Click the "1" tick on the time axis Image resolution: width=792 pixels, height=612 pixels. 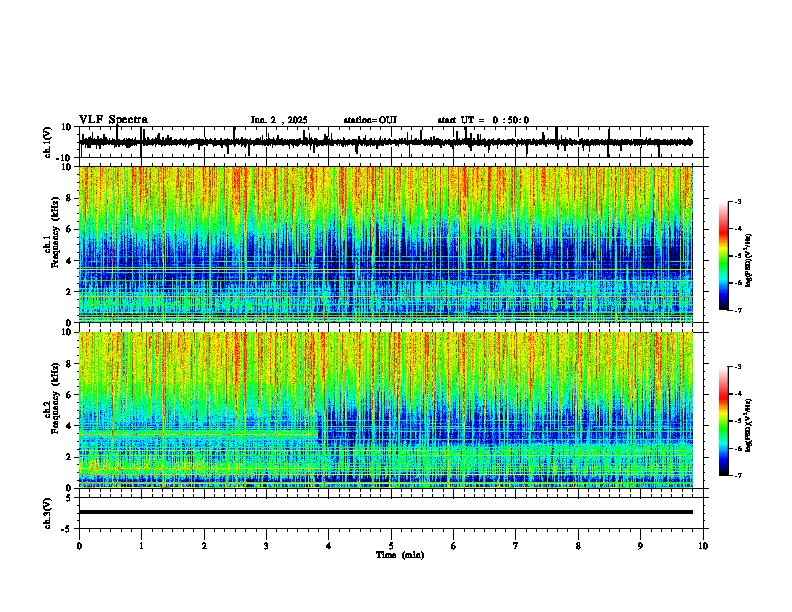click(x=141, y=546)
